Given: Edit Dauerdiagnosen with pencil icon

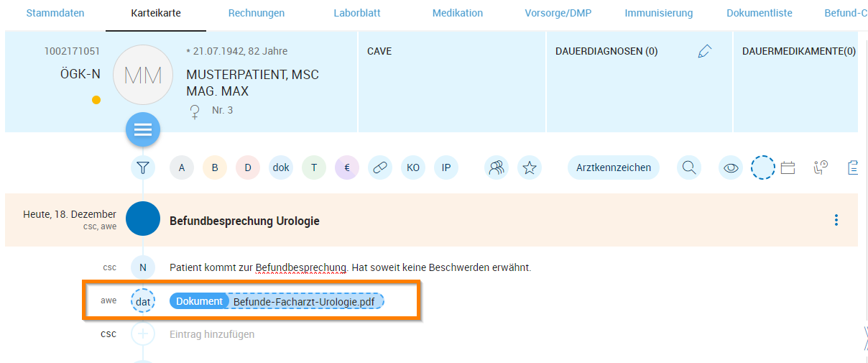Looking at the screenshot, I should [704, 51].
